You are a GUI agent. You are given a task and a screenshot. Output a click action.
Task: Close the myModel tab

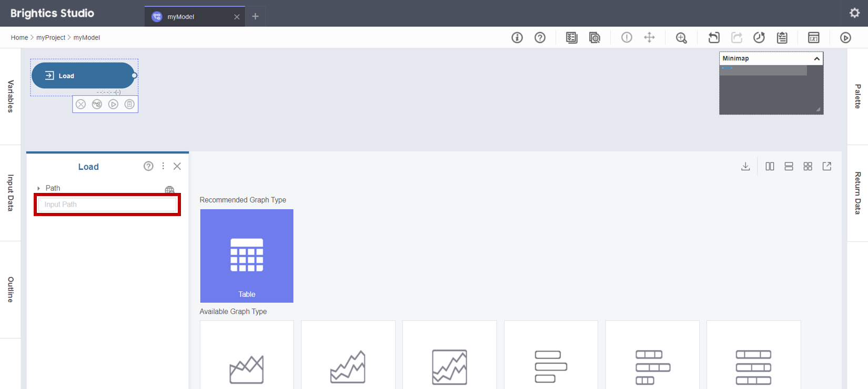point(237,17)
